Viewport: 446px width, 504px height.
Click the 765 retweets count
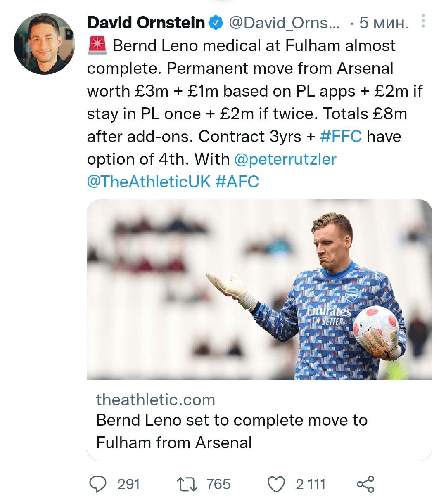218,484
